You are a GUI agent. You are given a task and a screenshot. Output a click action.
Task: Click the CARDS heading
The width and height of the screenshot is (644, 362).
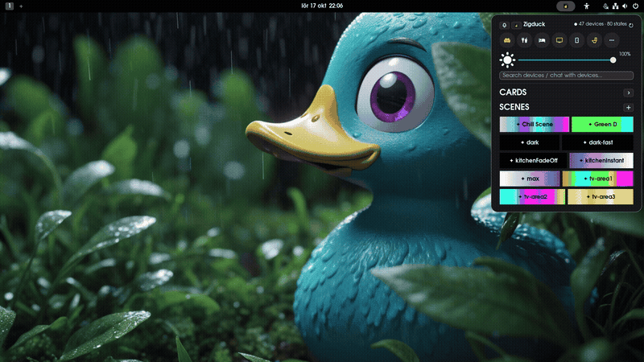pos(513,93)
